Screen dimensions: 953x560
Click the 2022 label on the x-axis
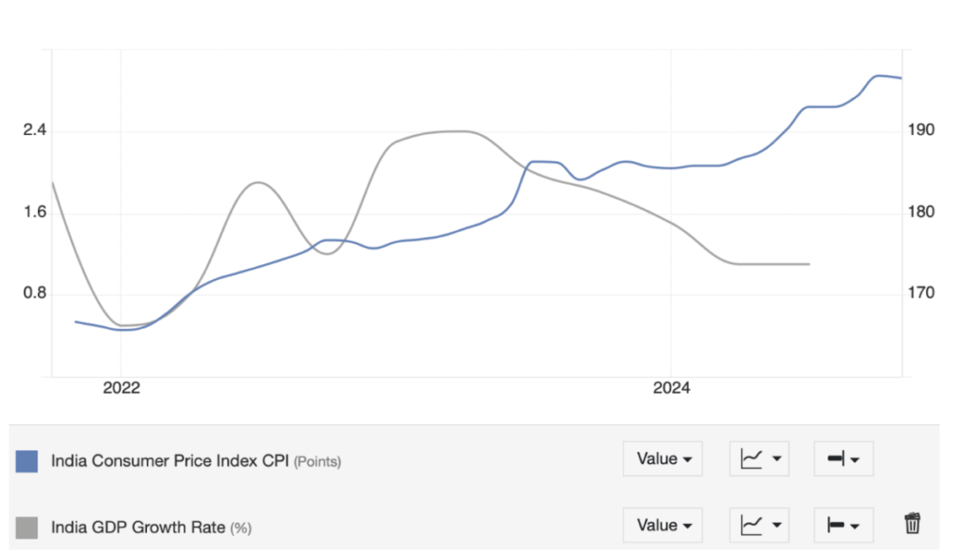[x=121, y=388]
